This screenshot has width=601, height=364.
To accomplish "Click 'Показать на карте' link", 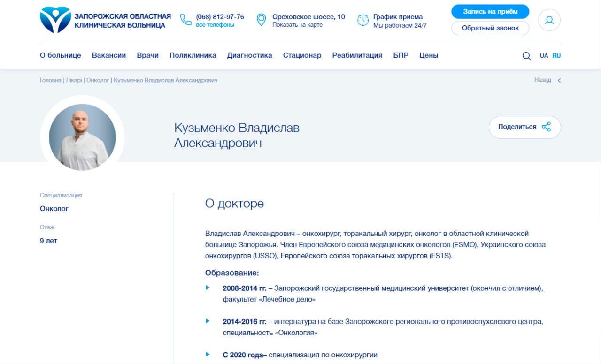I will click(298, 25).
